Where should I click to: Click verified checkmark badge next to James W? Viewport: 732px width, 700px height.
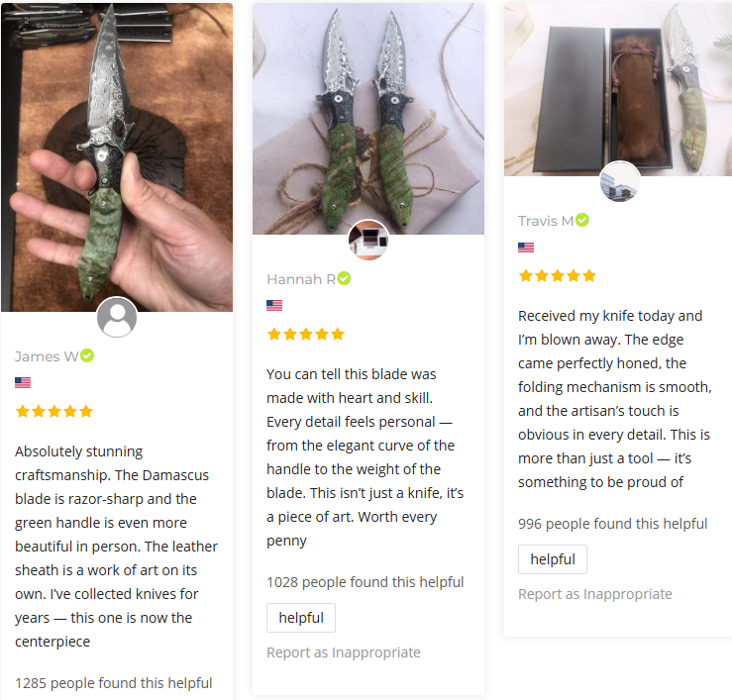[87, 355]
